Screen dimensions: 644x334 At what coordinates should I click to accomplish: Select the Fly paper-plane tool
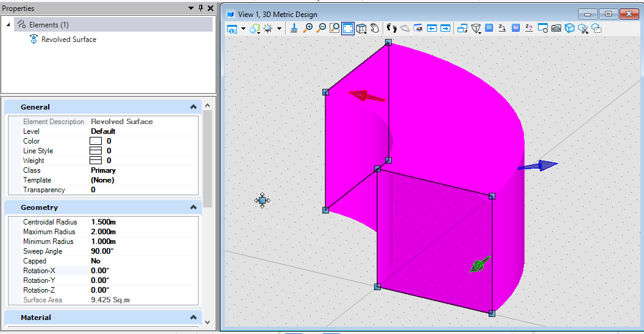[405, 29]
